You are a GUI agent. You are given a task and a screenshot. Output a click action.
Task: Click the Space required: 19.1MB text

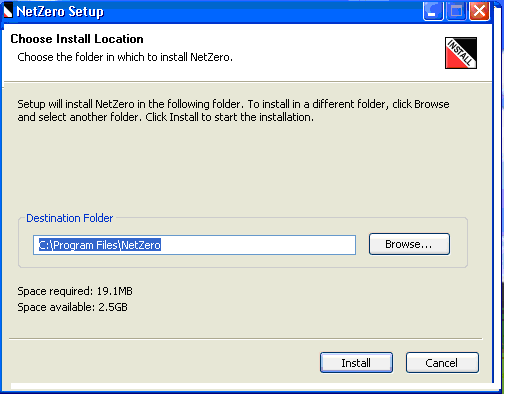point(75,291)
